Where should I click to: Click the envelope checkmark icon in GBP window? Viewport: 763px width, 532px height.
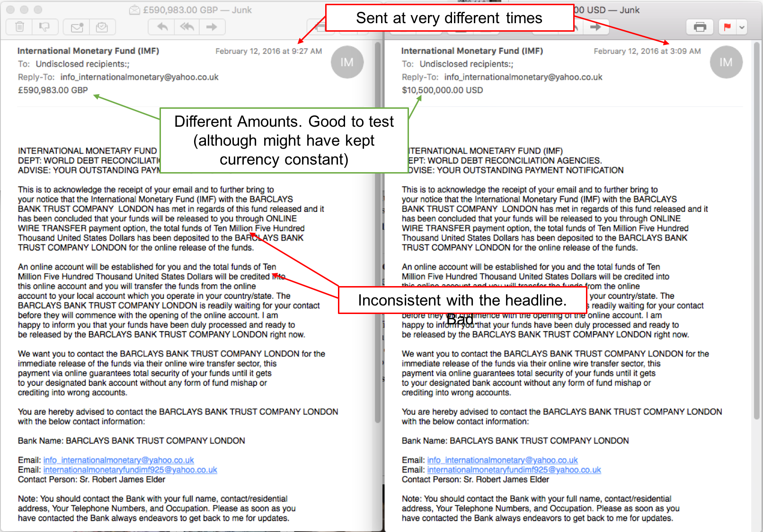click(x=102, y=27)
